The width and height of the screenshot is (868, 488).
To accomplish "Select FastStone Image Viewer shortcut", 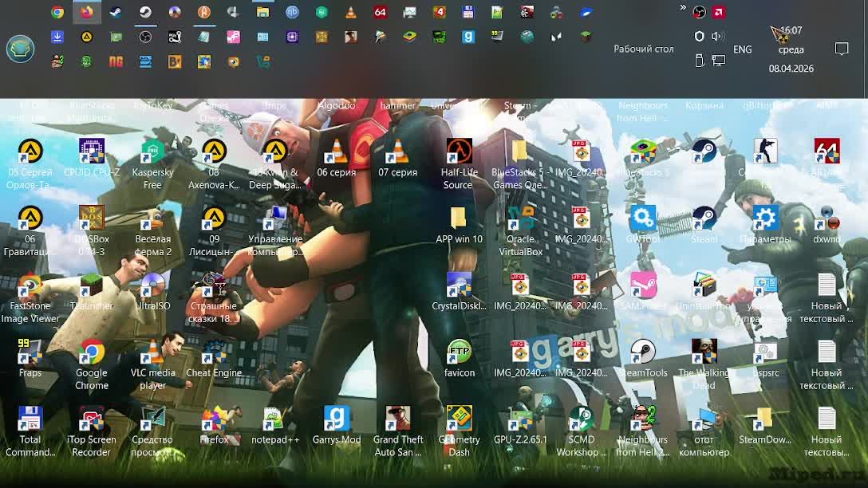I will (x=30, y=297).
